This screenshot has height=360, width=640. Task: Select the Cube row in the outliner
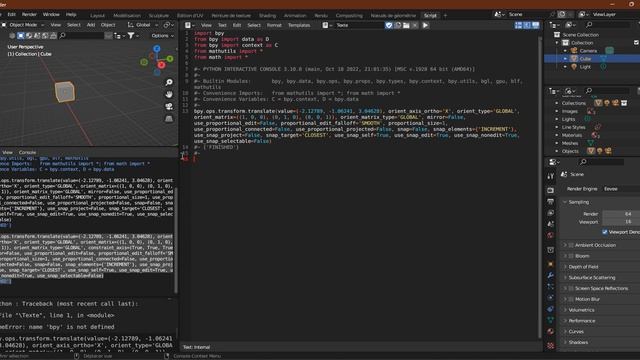[592, 59]
